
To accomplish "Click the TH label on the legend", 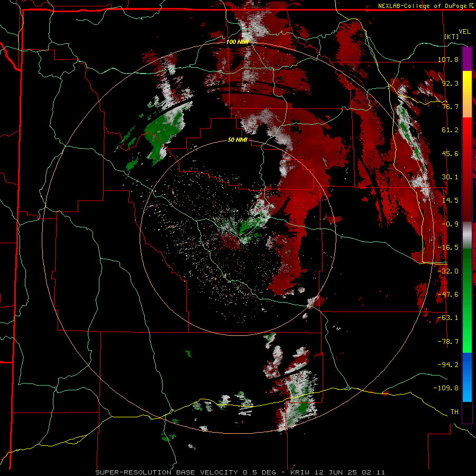I will tap(454, 412).
